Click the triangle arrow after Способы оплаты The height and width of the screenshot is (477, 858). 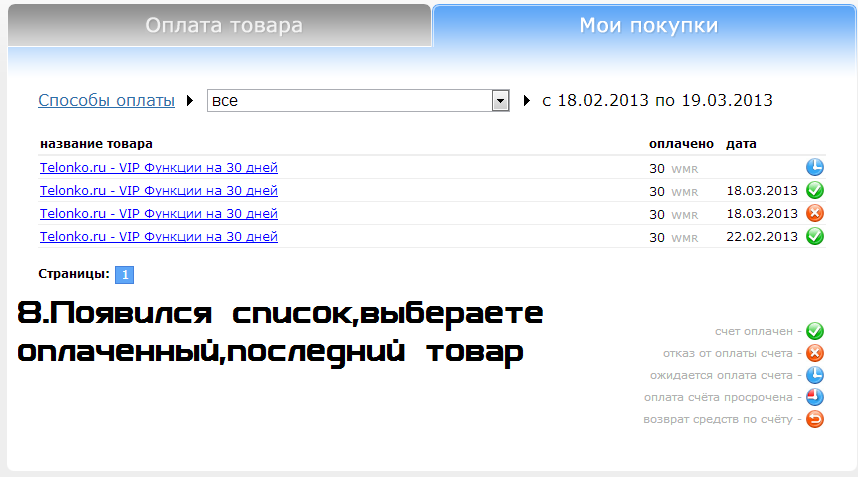pyautogui.click(x=190, y=101)
